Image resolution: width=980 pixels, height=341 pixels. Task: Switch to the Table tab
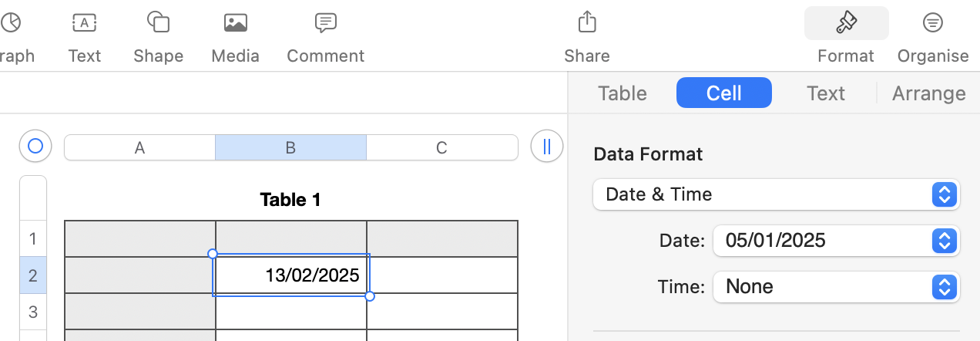pyautogui.click(x=623, y=93)
